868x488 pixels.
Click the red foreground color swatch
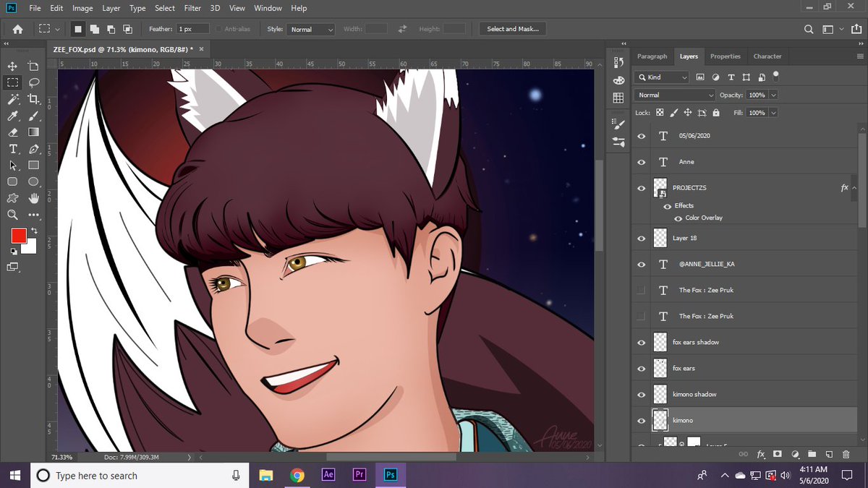point(18,235)
